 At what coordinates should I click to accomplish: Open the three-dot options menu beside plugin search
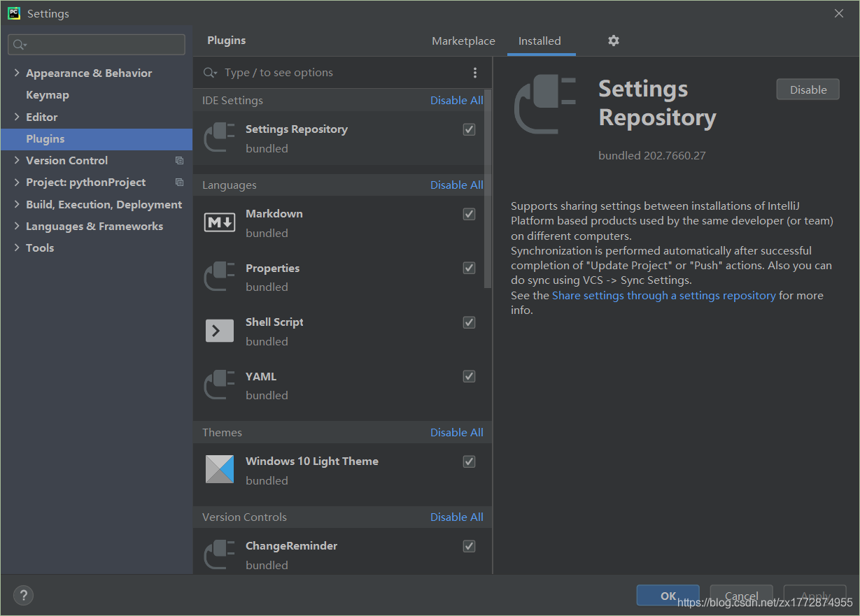click(475, 73)
